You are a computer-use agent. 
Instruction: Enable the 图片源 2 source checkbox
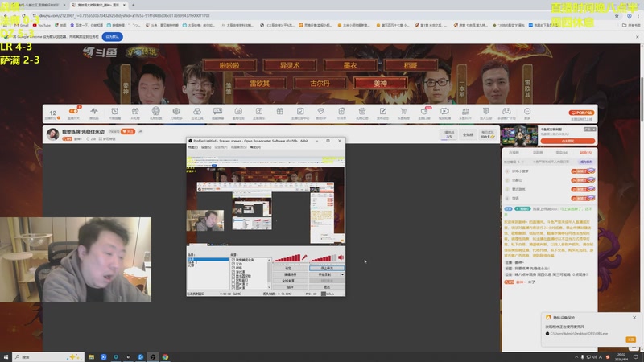233,284
